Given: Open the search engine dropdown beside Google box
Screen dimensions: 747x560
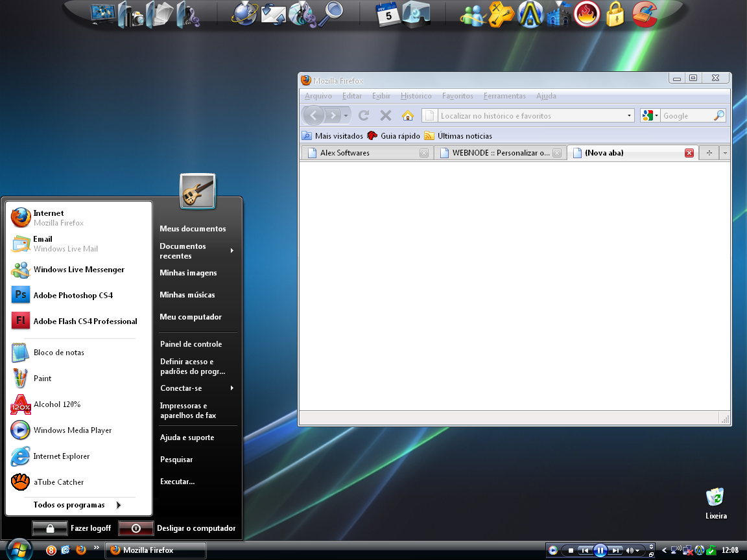Looking at the screenshot, I should pos(650,115).
